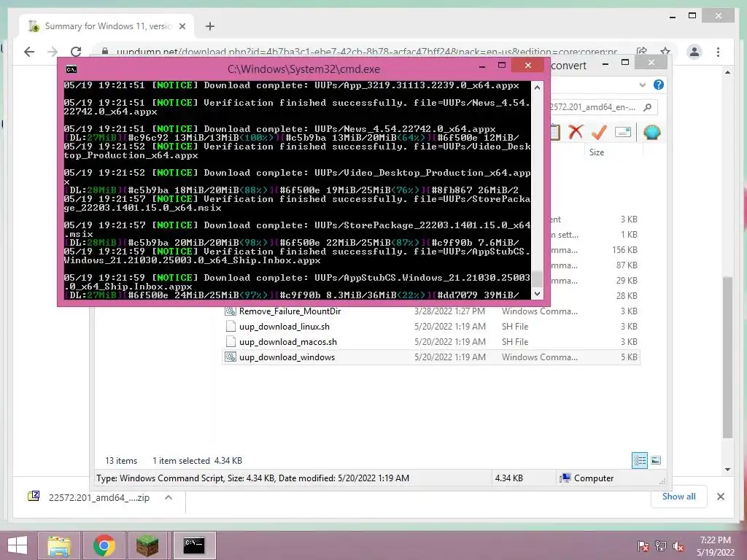Expand the download item chevron menu

tap(169, 497)
